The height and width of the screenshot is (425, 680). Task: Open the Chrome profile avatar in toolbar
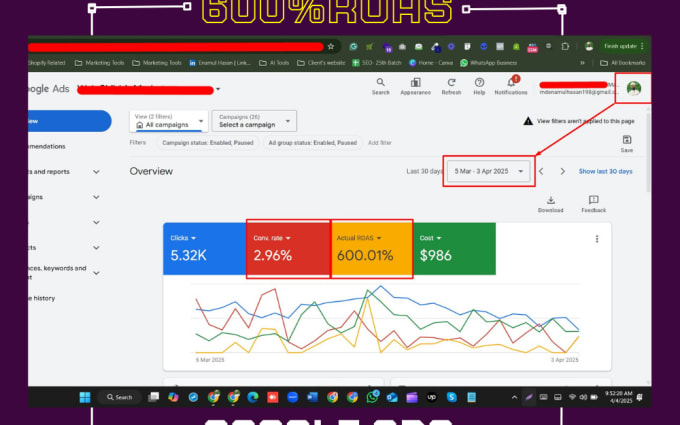589,46
